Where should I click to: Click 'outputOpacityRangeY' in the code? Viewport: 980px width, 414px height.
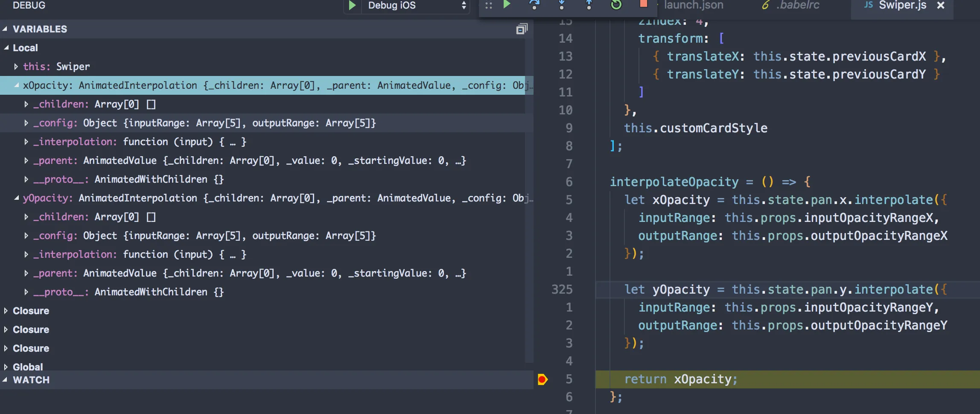[879, 325]
